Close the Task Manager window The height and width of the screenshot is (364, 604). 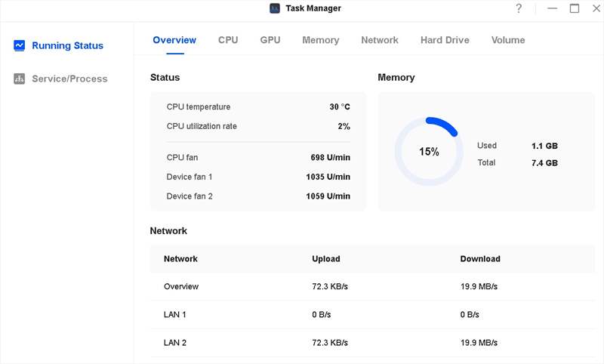click(x=595, y=8)
